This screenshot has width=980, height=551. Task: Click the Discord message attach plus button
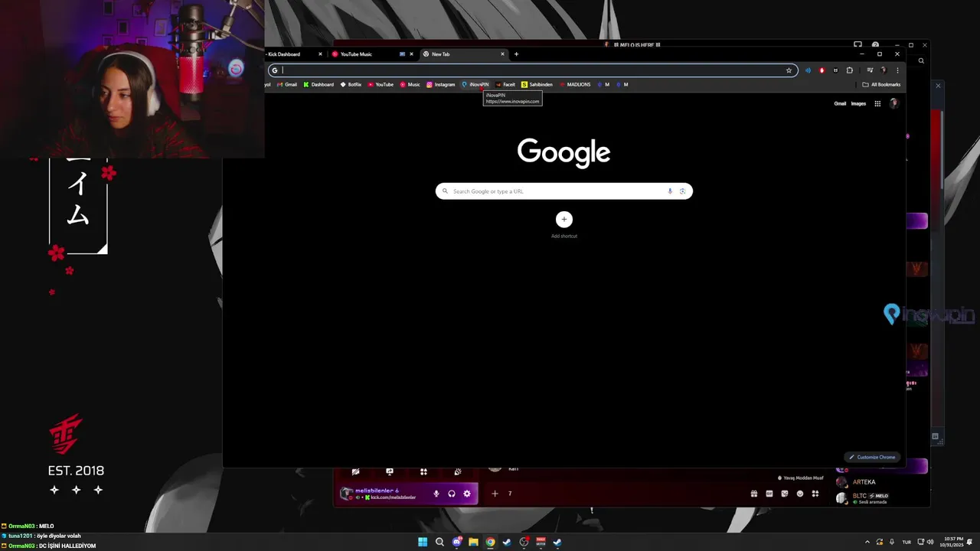tap(495, 494)
